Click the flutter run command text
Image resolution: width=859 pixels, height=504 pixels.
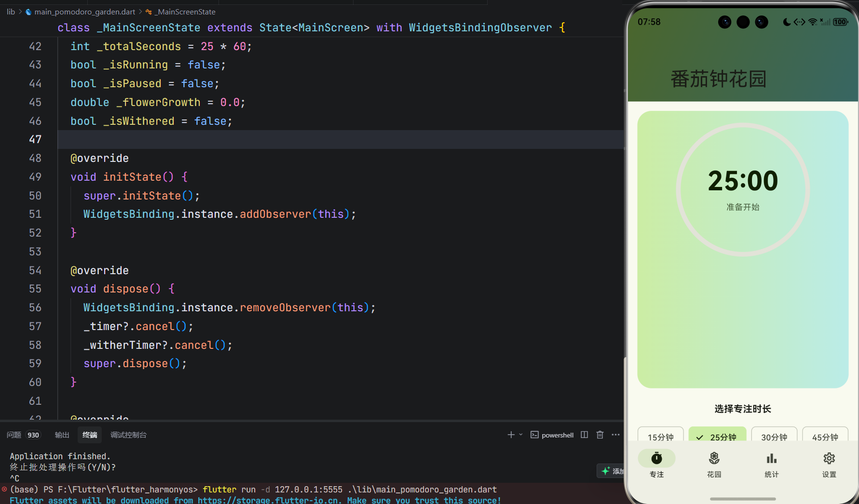coord(350,490)
